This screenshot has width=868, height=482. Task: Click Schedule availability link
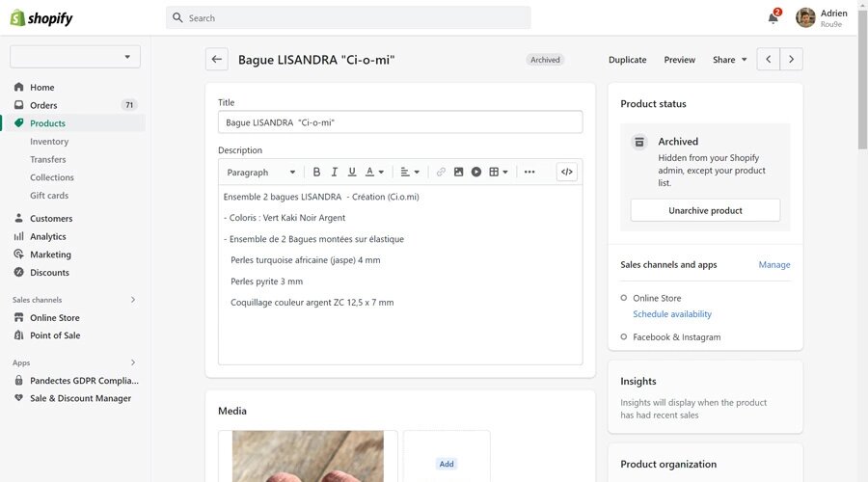point(672,313)
